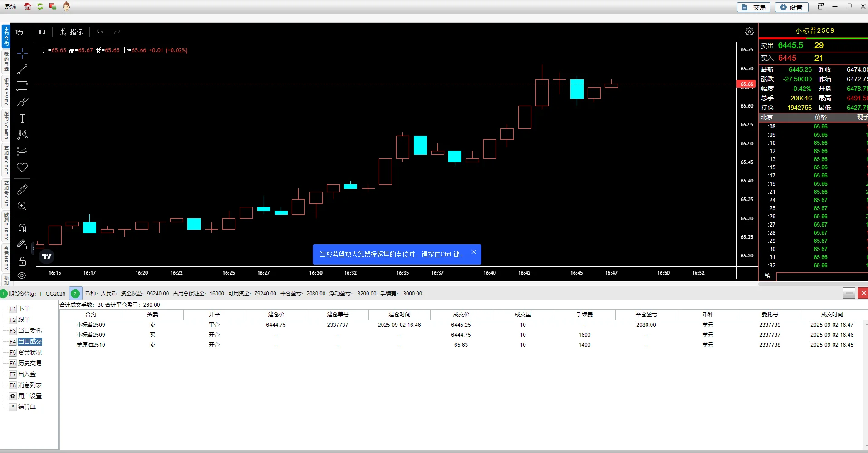
Task: Switch to the 主力合约 side tab
Action: click(x=6, y=36)
